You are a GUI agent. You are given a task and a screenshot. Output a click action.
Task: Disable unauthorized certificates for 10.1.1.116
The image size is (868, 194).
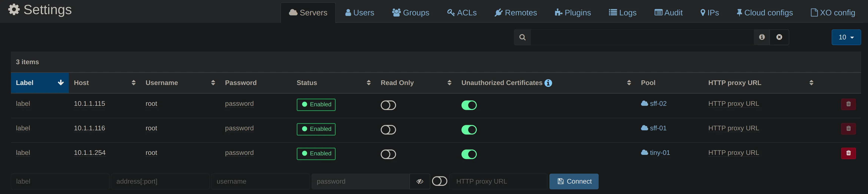(x=469, y=130)
